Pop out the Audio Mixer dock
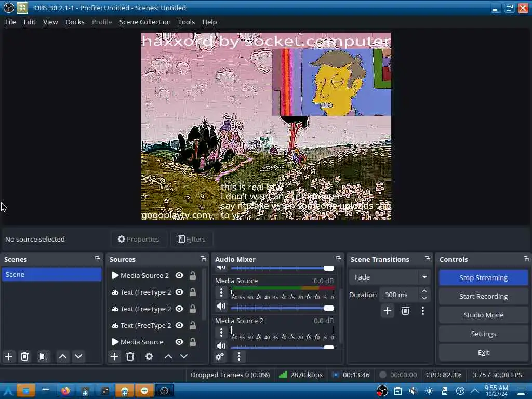Image resolution: width=532 pixels, height=399 pixels. [339, 259]
